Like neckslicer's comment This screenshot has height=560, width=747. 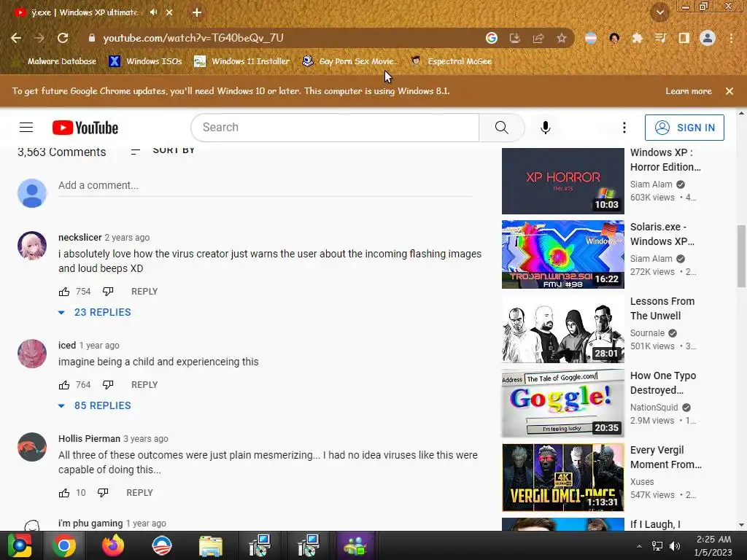64,292
